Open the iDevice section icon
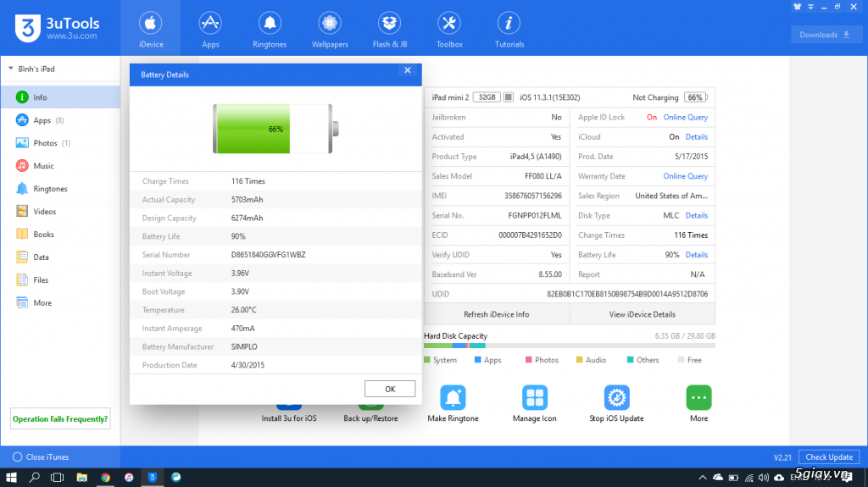Image resolution: width=868 pixels, height=487 pixels. [151, 23]
